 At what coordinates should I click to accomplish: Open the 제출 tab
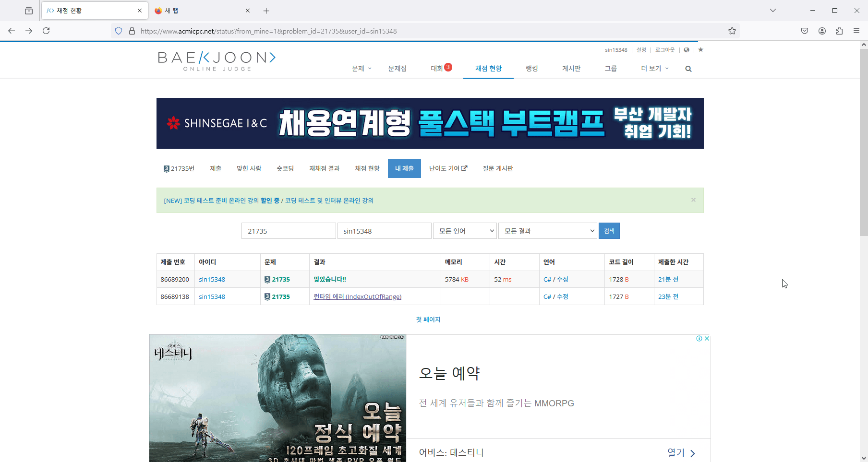coord(216,168)
